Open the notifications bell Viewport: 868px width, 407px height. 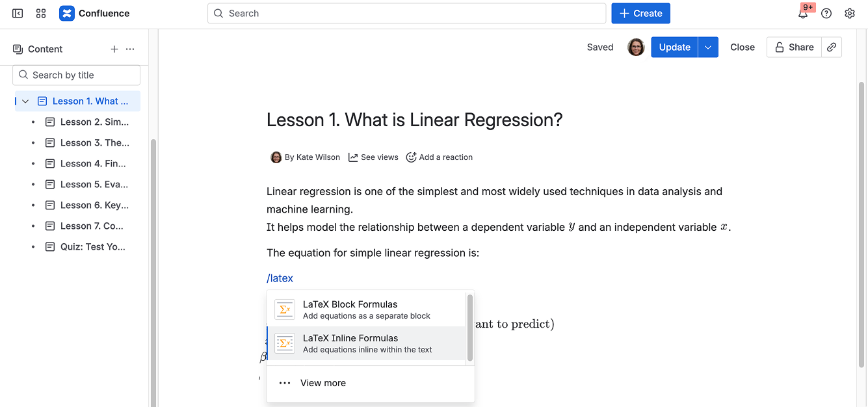[803, 14]
